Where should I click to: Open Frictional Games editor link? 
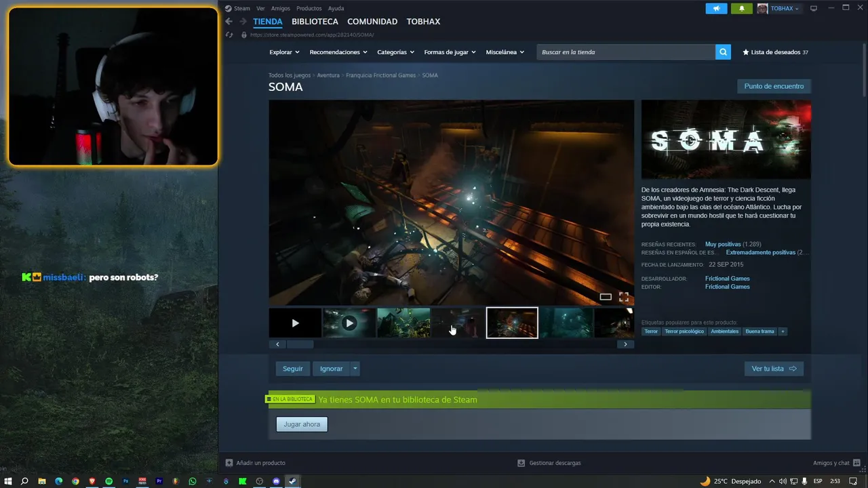click(727, 287)
